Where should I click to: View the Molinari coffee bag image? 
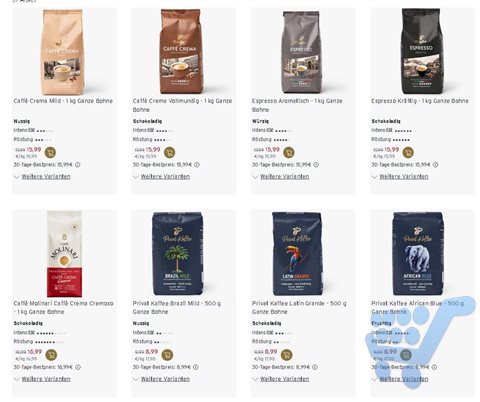[x=64, y=253]
